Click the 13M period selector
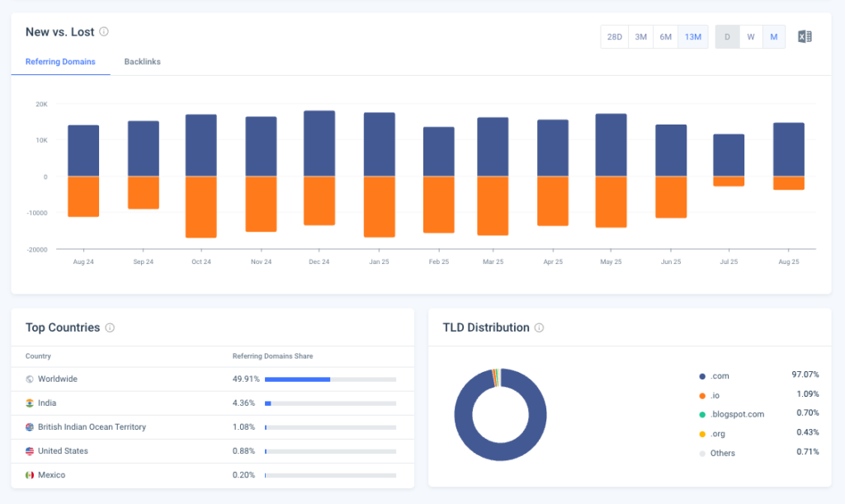Viewport: 845px width, 504px height. 693,36
